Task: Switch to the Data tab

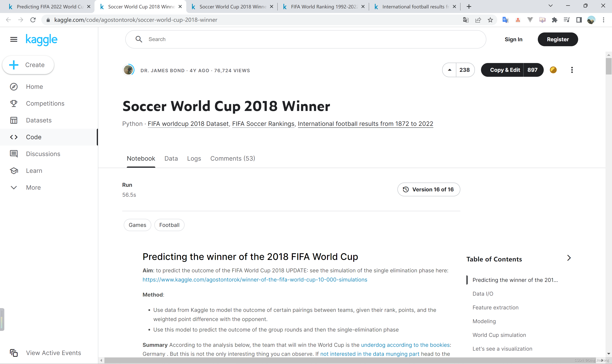Action: click(x=171, y=159)
